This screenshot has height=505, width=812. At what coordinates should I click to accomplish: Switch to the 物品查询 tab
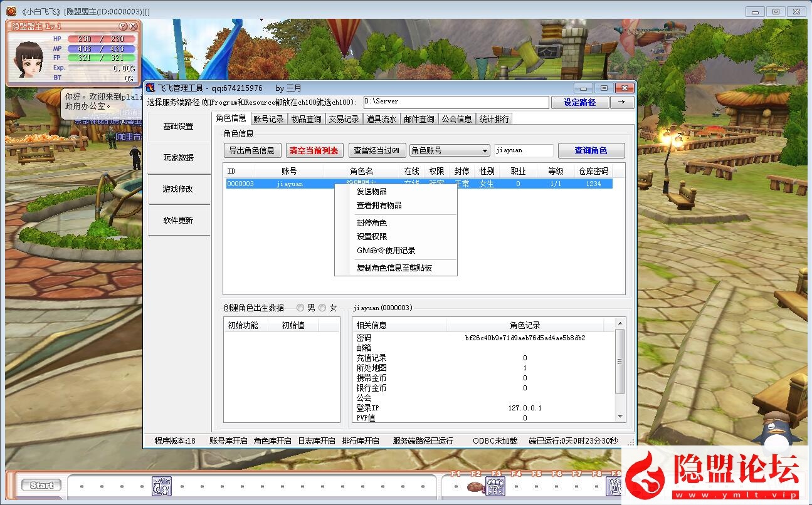[x=306, y=119]
